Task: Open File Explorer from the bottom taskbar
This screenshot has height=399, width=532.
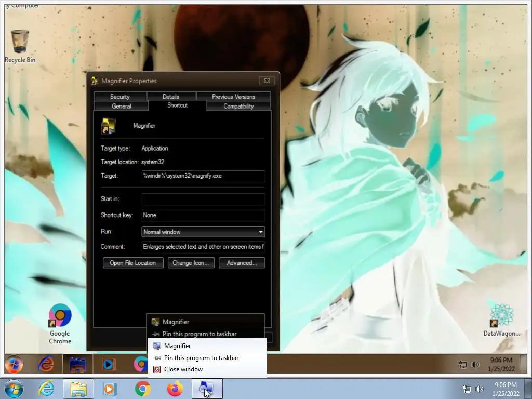Action: [78, 389]
